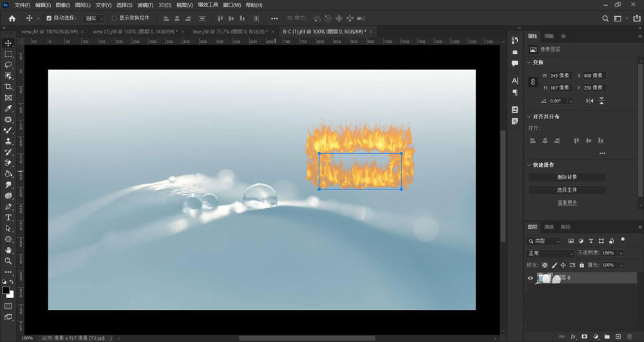
Task: Click the lock all padlock icon
Action: (x=582, y=265)
